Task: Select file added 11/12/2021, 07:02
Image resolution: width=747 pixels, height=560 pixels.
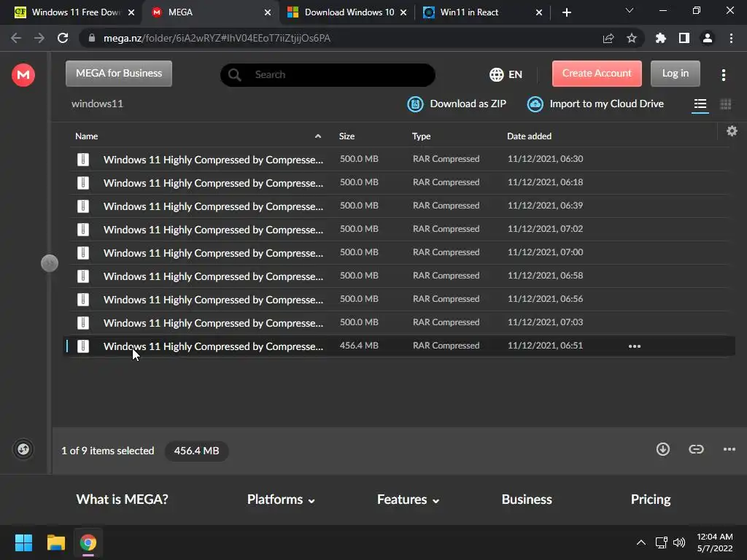Action: (399, 229)
